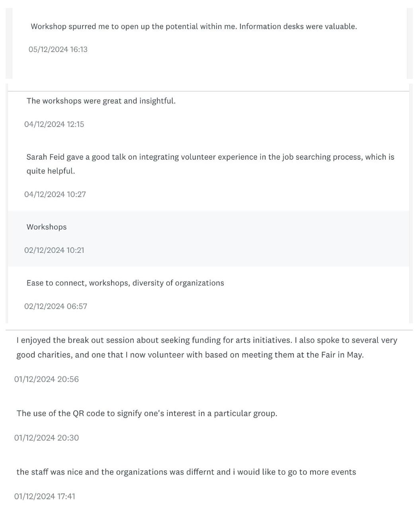Click the 01/12/2024 20:30 timestamp

pos(47,438)
